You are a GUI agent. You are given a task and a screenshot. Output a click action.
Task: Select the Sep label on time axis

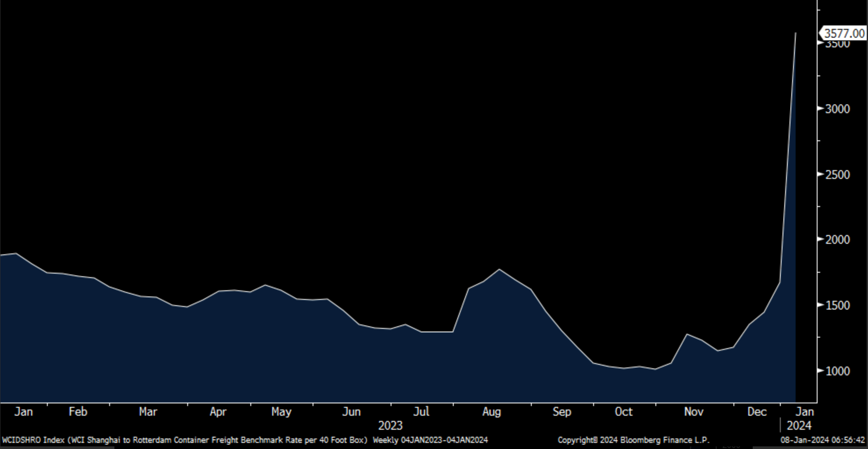point(562,412)
